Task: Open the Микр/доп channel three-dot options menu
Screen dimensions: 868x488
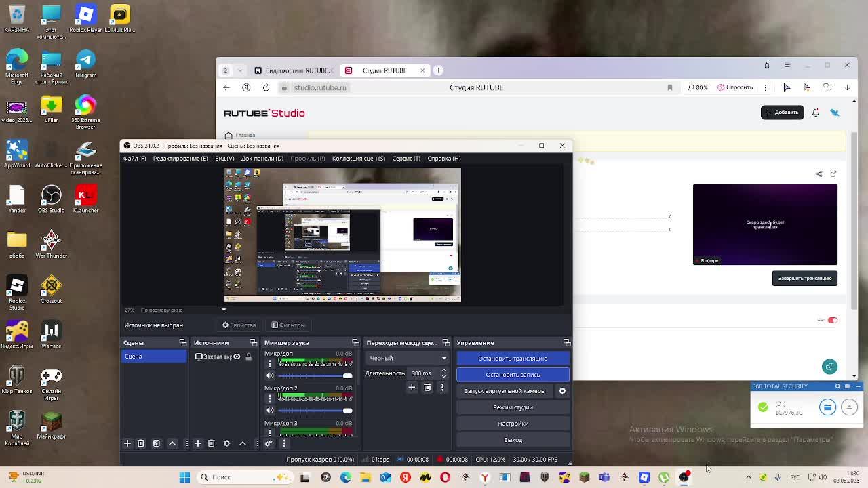Action: [x=269, y=364]
